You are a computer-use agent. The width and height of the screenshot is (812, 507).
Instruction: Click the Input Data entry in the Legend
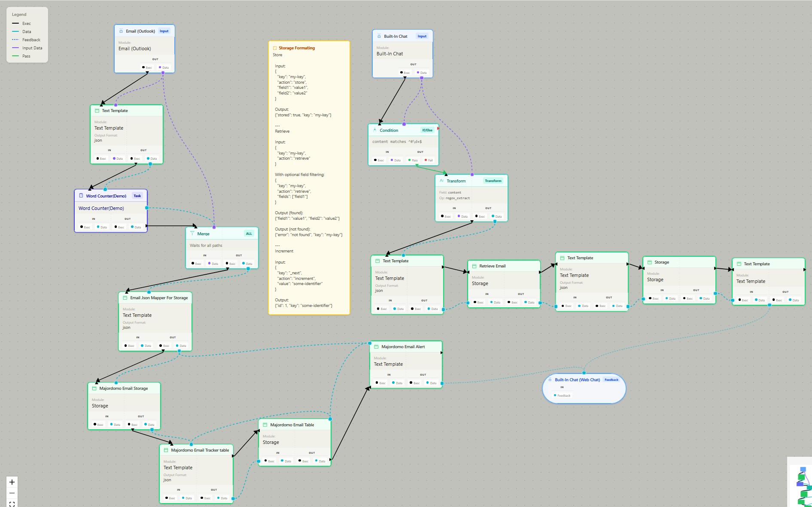click(27, 48)
